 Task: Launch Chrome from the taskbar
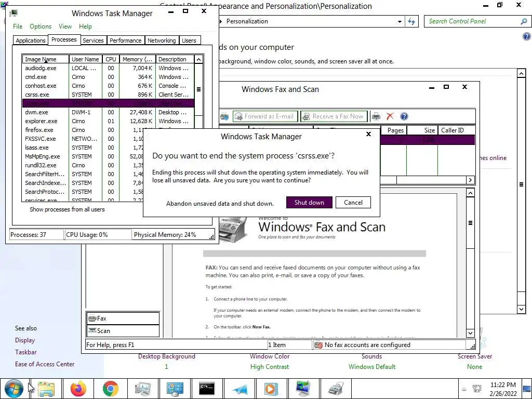point(111,389)
